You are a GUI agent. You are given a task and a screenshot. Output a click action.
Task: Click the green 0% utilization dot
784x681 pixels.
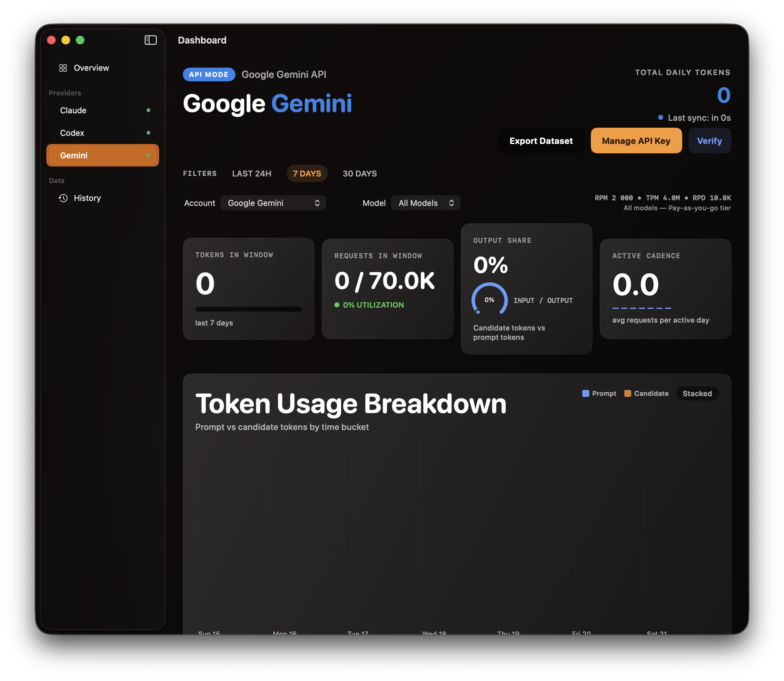(338, 305)
